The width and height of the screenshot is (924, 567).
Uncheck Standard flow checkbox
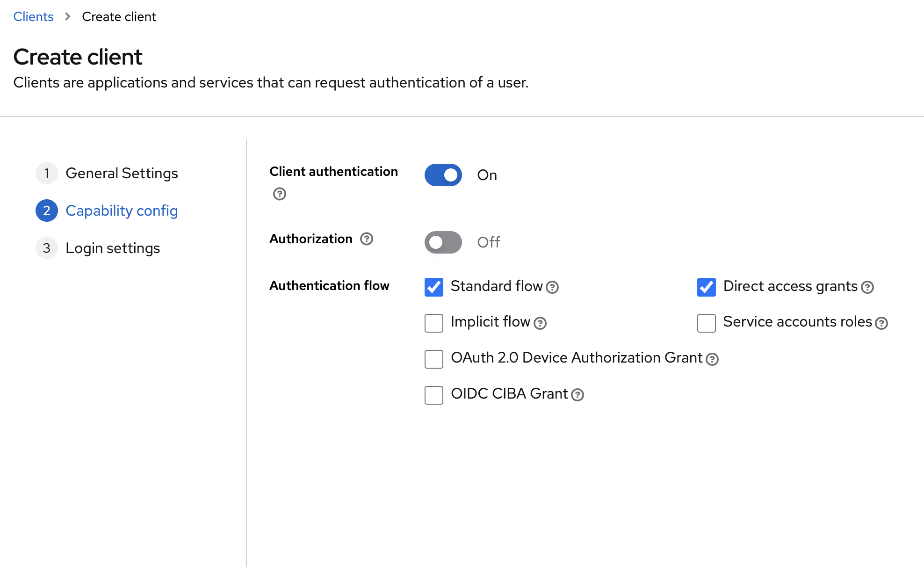pyautogui.click(x=434, y=287)
